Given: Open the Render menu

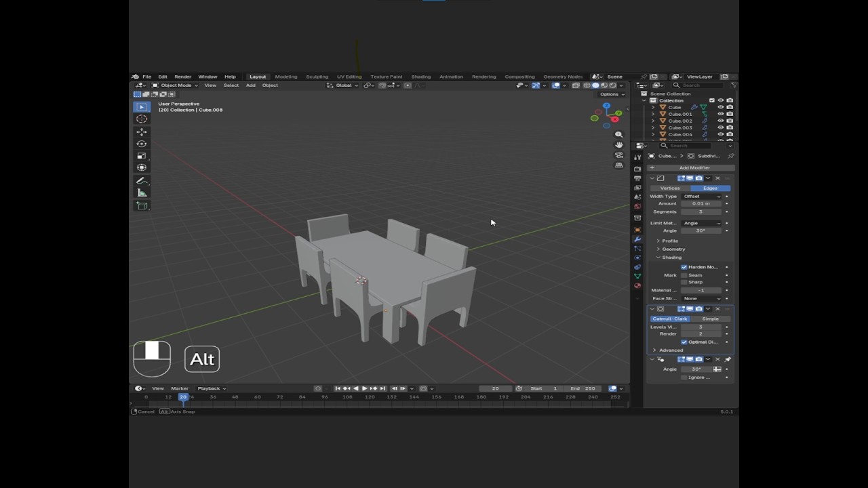Looking at the screenshot, I should 182,77.
